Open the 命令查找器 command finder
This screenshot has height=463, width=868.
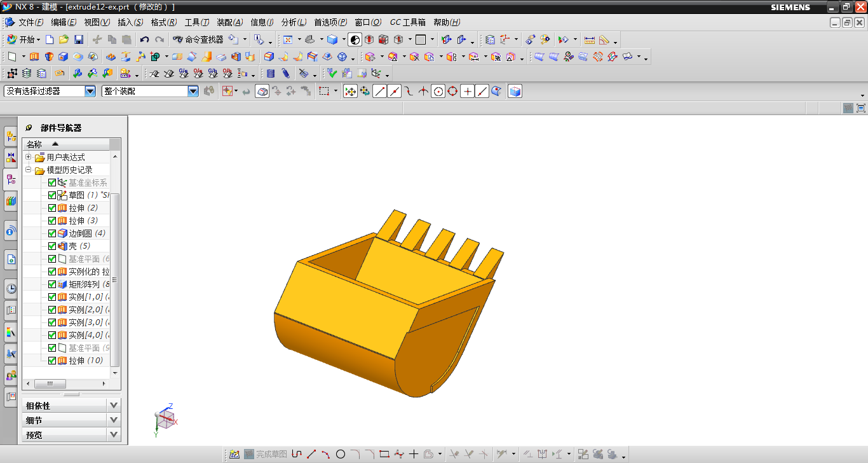[198, 39]
